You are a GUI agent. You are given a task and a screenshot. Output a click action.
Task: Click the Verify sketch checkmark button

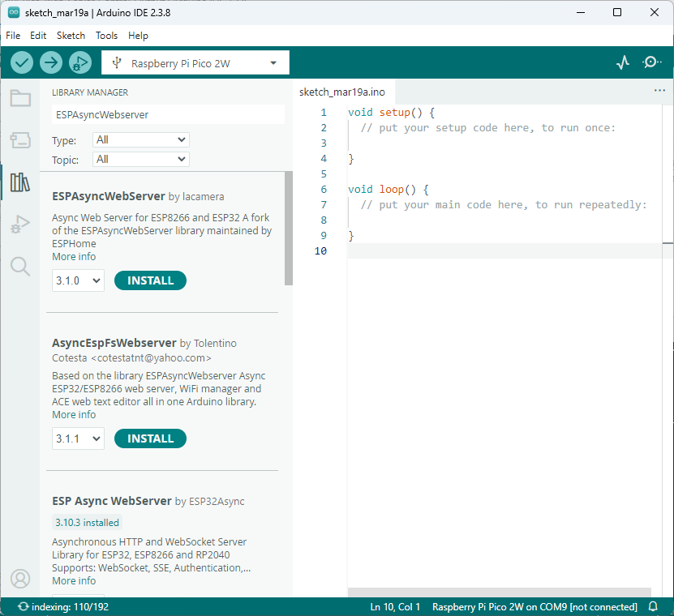click(22, 62)
